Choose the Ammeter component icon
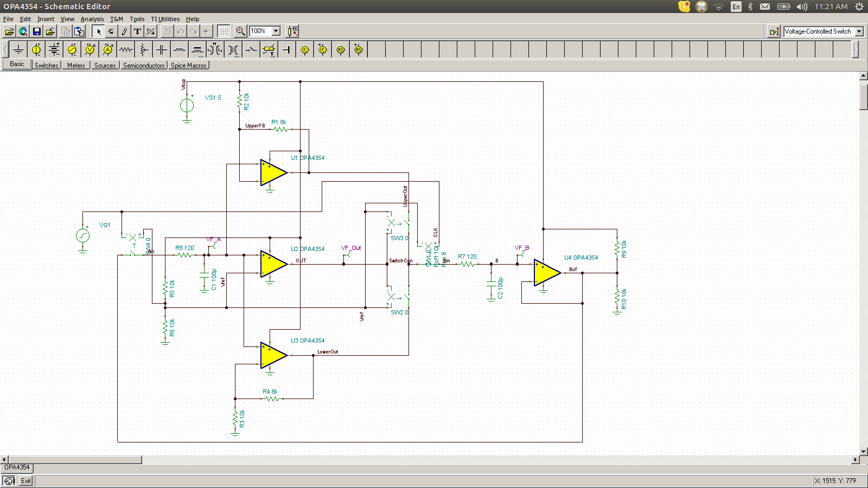 (107, 49)
